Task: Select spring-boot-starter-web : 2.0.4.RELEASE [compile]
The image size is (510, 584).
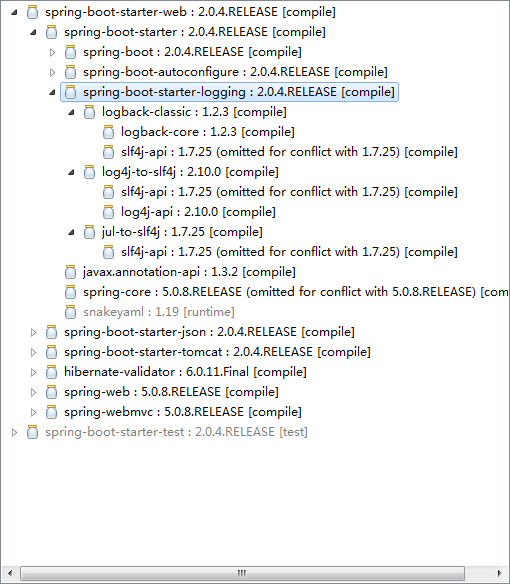Action: point(190,12)
